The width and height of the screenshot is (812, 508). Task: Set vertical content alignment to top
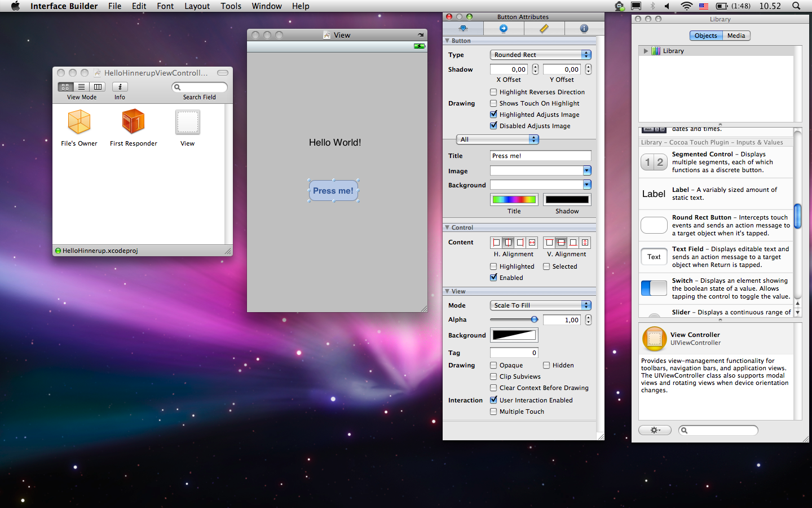[x=549, y=243]
